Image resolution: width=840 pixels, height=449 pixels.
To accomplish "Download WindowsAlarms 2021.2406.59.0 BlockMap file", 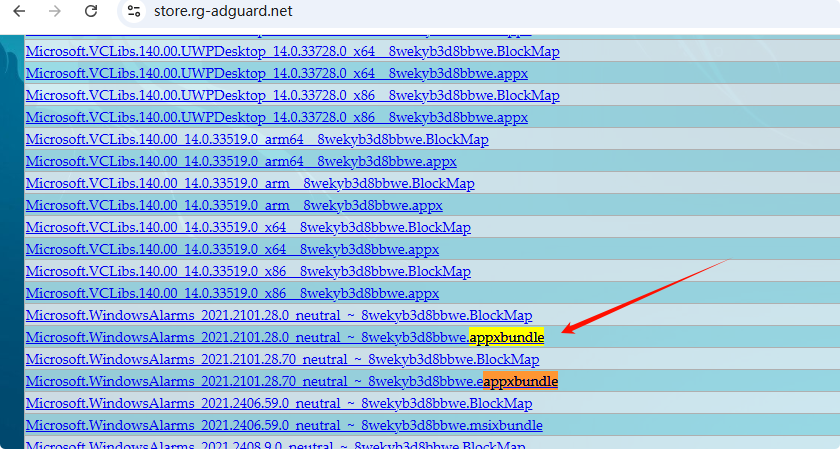I will click(279, 403).
